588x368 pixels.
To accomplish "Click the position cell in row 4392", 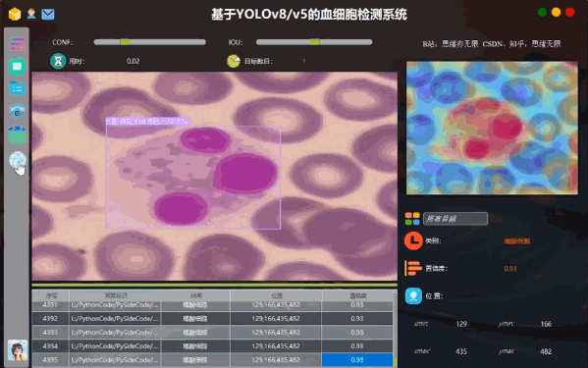I will point(276,319).
